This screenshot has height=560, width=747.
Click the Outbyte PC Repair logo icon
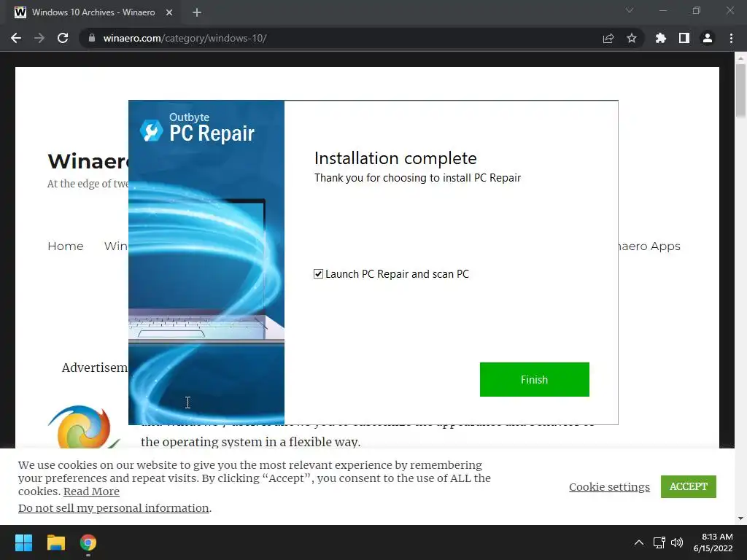pos(152,131)
